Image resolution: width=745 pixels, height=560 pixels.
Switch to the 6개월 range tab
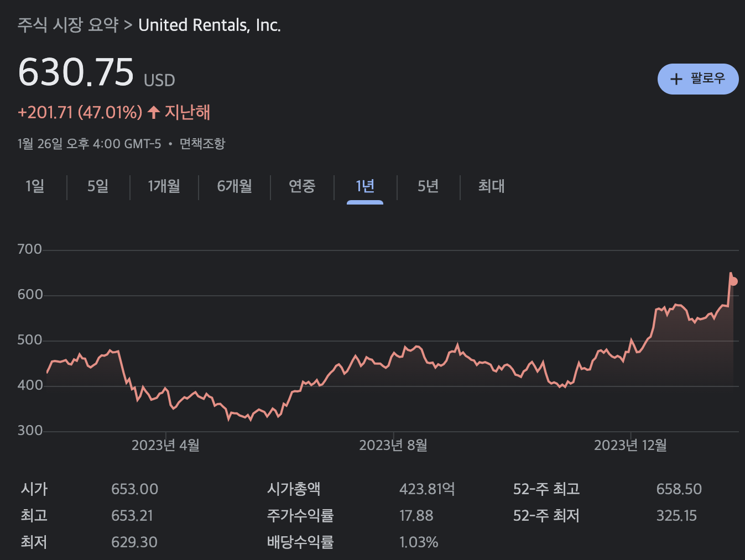[x=235, y=186]
